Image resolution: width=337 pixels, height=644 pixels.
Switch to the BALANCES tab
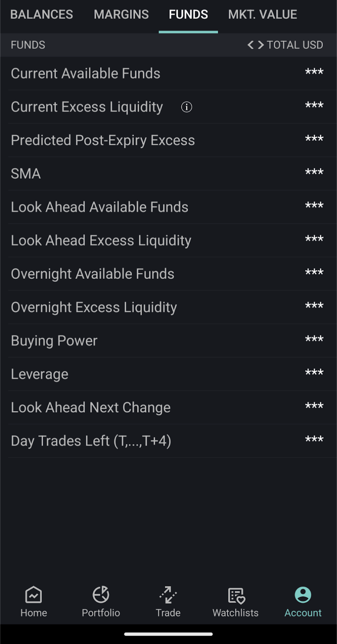(42, 14)
